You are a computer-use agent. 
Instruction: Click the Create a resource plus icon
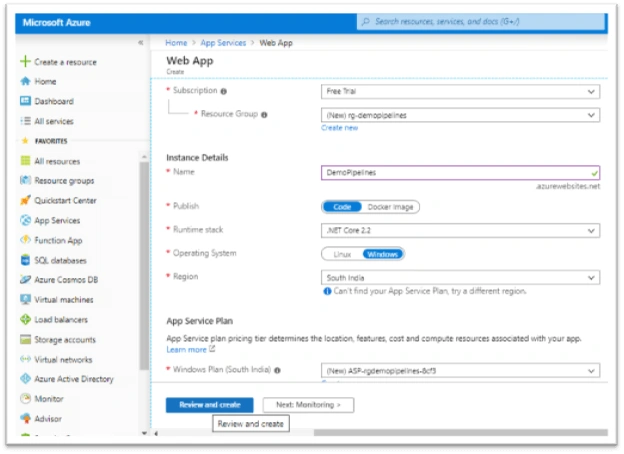pos(25,62)
